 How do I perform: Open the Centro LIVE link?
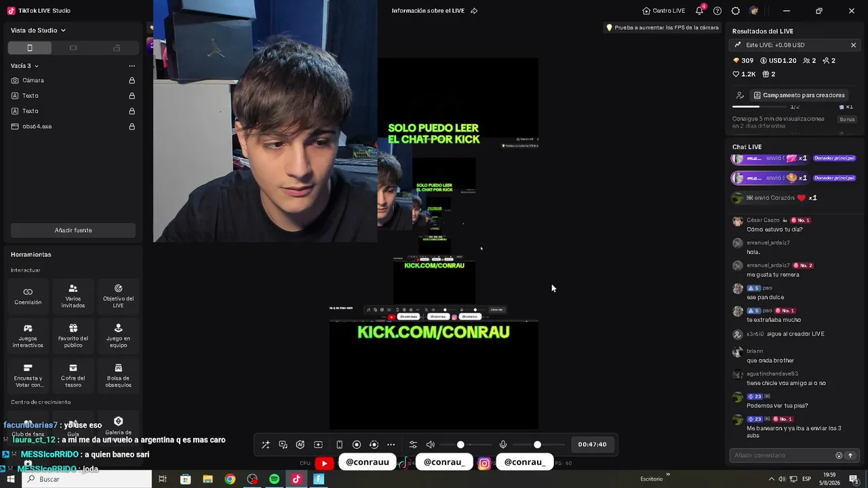[663, 11]
